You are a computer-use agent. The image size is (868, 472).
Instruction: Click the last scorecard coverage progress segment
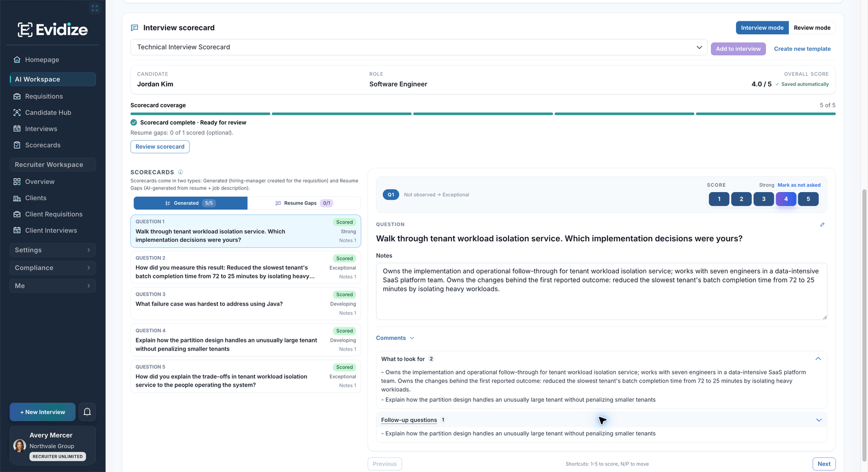coord(765,114)
